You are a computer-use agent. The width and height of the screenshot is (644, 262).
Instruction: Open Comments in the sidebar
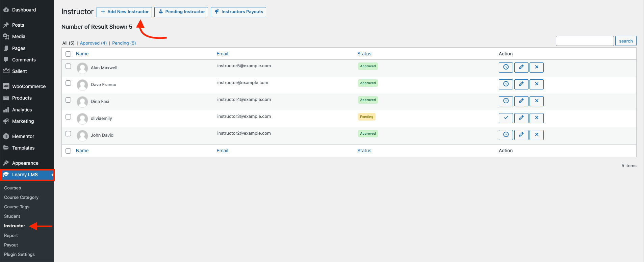pyautogui.click(x=27, y=60)
